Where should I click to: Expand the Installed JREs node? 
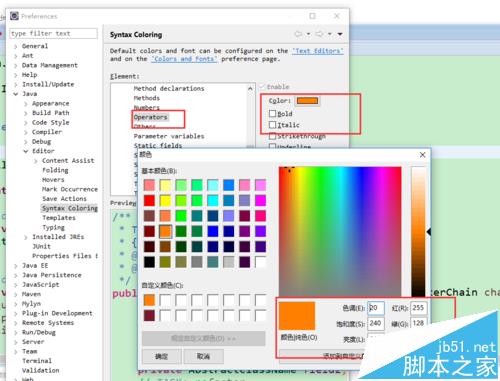[26, 237]
